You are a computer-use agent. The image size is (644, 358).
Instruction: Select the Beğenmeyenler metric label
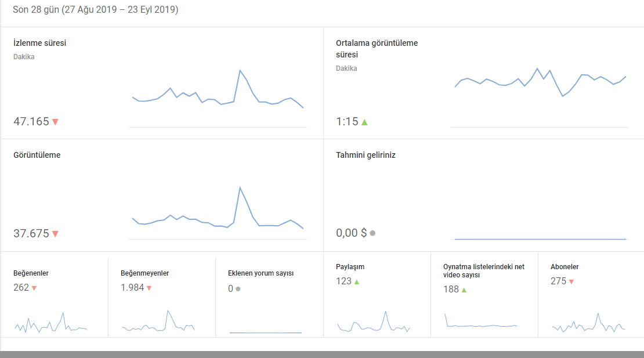pyautogui.click(x=144, y=273)
